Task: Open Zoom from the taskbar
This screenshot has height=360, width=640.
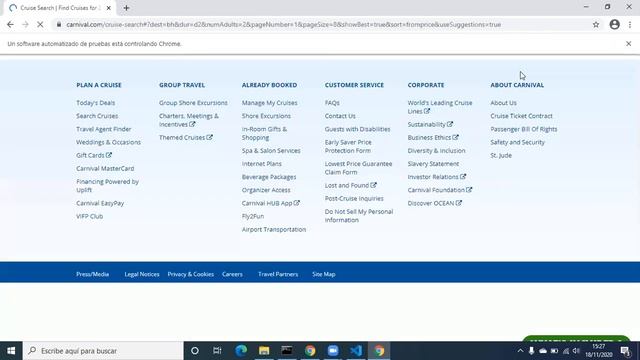Action: point(333,351)
